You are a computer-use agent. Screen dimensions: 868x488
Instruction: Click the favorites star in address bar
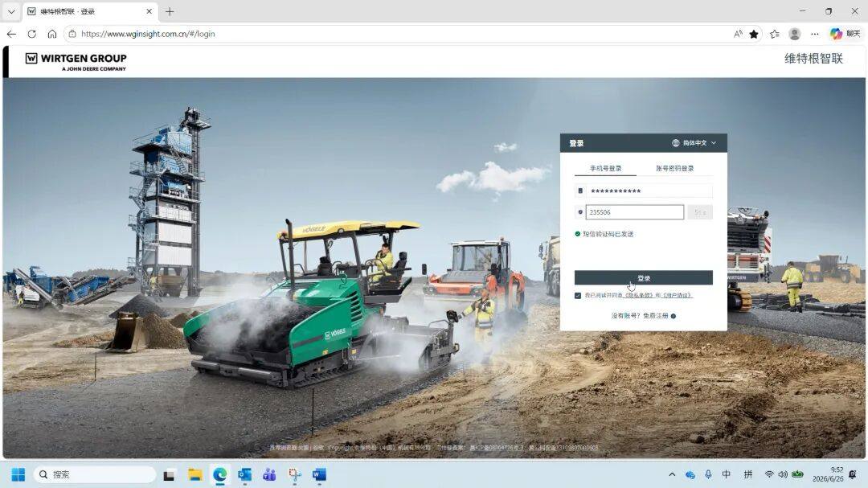pyautogui.click(x=753, y=34)
